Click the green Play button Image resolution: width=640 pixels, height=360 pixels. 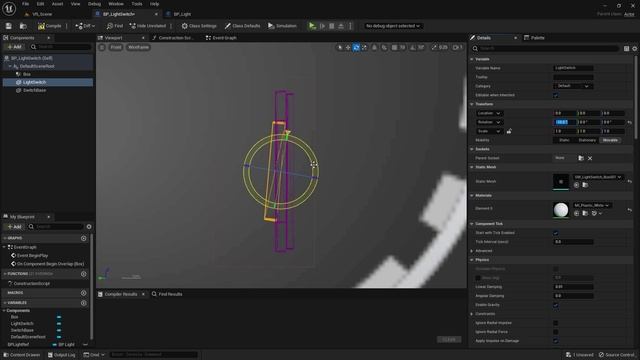pyautogui.click(x=312, y=26)
